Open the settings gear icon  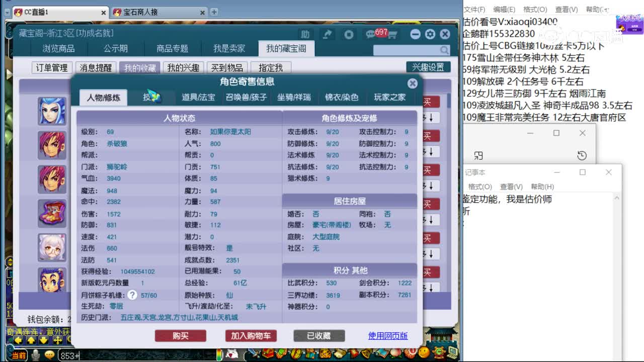point(430,34)
